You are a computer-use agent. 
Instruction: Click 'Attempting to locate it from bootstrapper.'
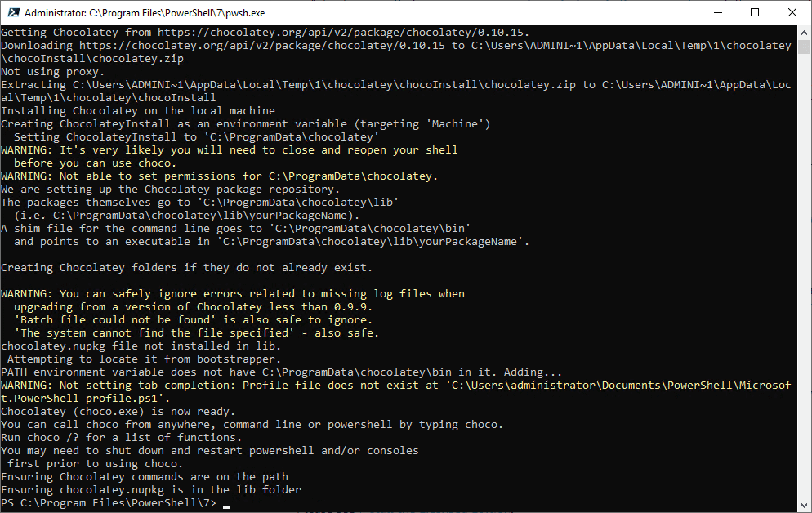click(144, 359)
